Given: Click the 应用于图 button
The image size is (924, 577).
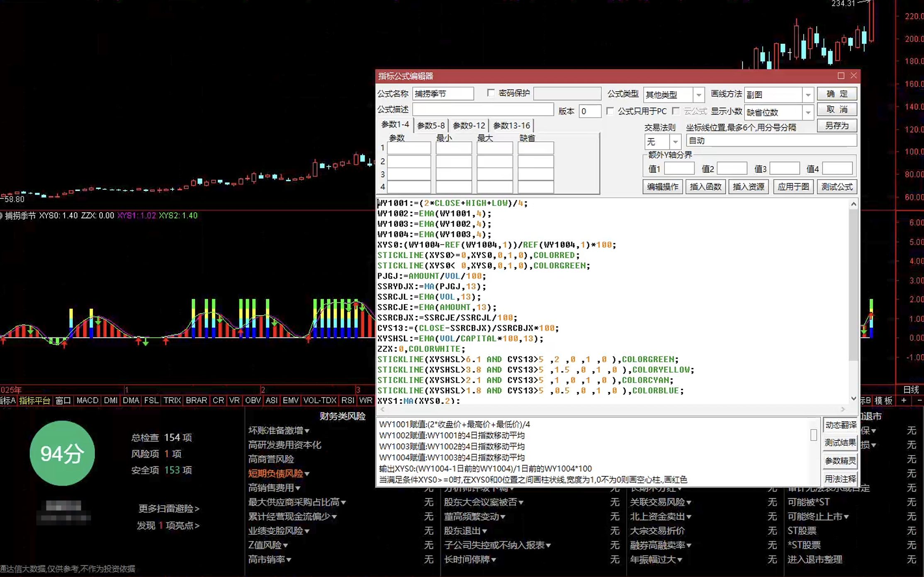Looking at the screenshot, I should [x=793, y=187].
